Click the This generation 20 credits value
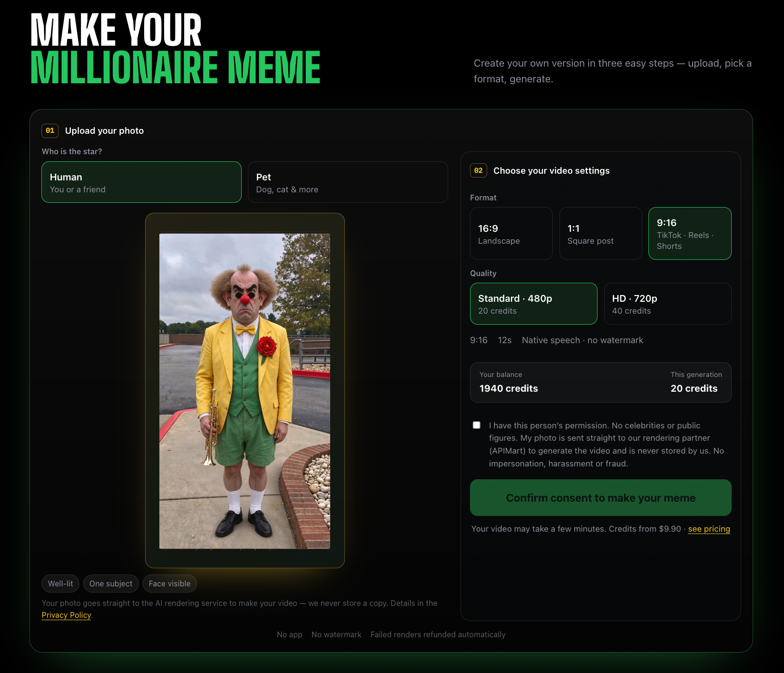Image resolution: width=784 pixels, height=673 pixels. 694,388
